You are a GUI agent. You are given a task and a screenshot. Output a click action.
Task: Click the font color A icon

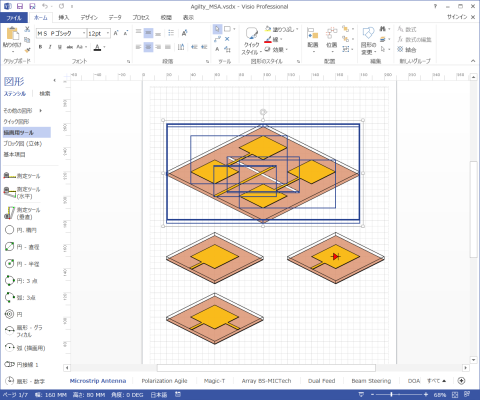coord(97,47)
